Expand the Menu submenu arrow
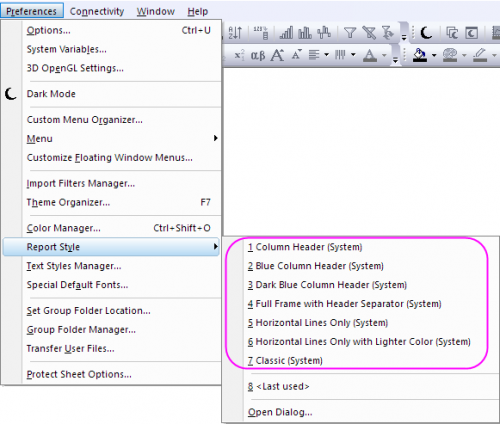Image resolution: width=500 pixels, height=424 pixels. coord(216,138)
